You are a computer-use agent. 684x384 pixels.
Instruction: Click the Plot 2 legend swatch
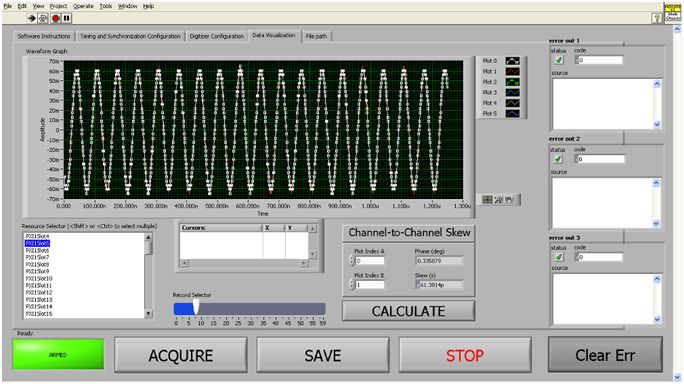point(513,82)
